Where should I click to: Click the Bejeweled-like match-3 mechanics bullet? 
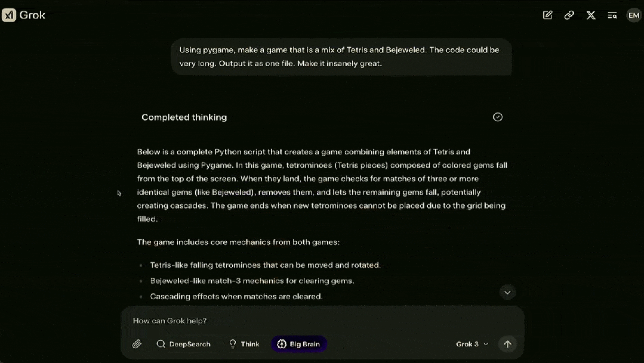point(252,281)
